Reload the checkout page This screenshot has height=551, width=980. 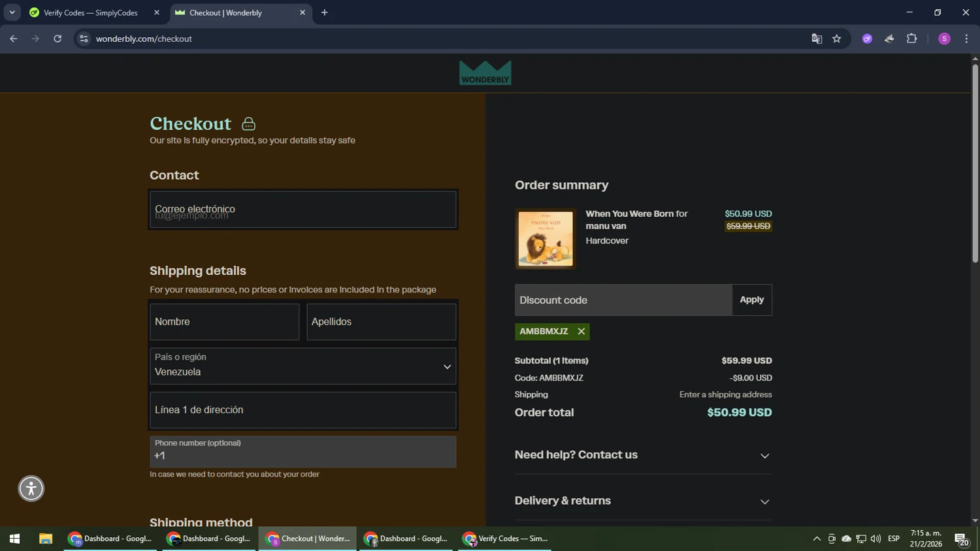point(57,39)
